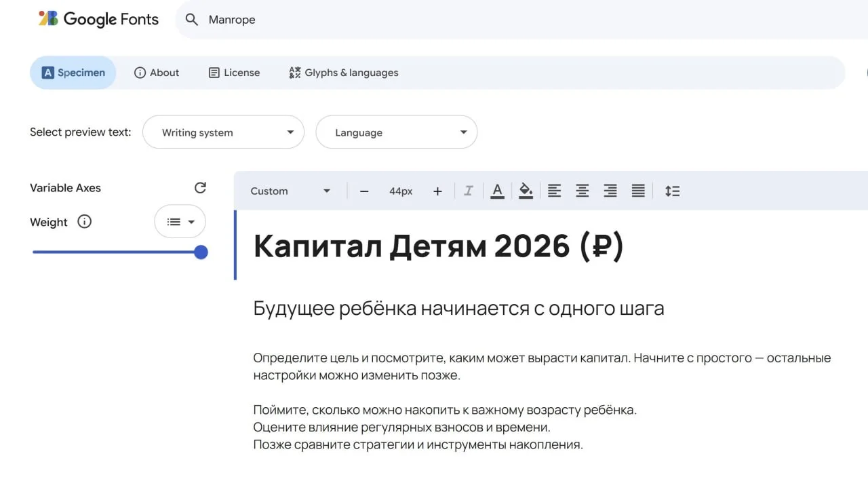Click the Google Fonts logo
The height and width of the screenshot is (477, 868).
click(x=98, y=19)
